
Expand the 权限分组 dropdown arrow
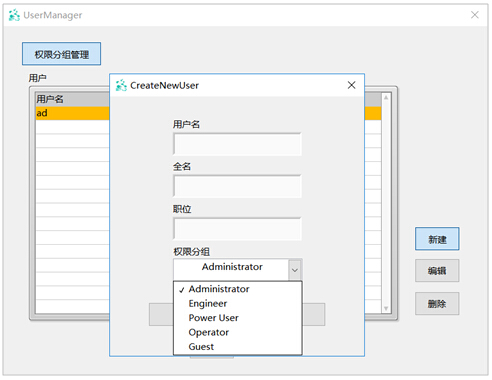pos(295,270)
